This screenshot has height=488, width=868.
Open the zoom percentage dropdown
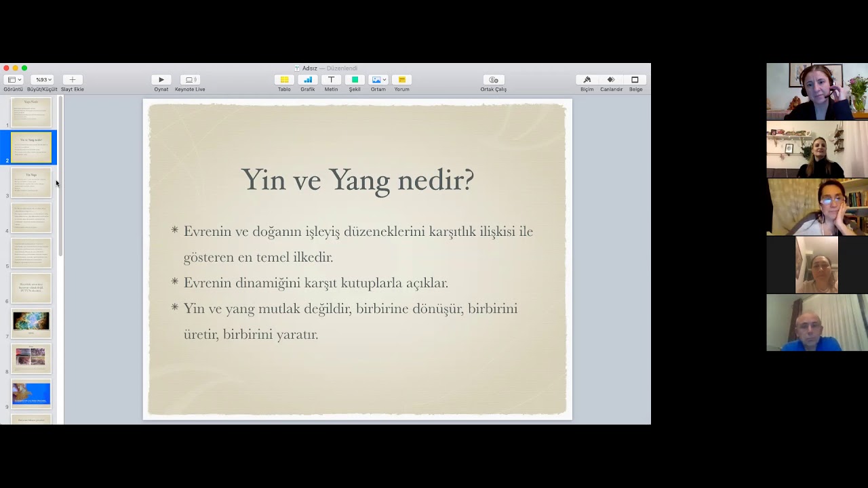tap(43, 80)
